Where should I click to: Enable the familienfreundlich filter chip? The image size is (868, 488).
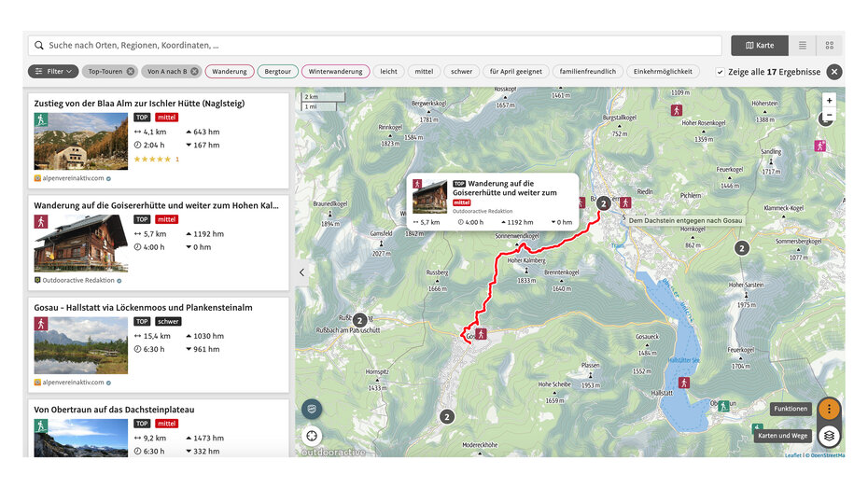point(587,72)
